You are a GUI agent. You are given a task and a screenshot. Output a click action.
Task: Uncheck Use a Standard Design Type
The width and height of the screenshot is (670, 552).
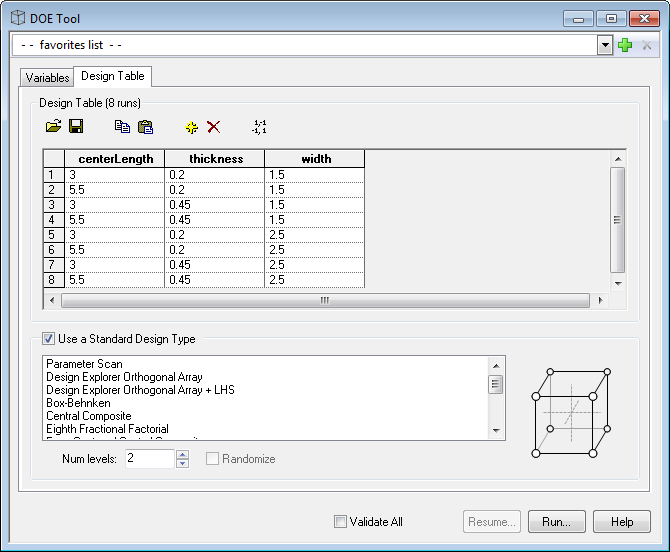[49, 339]
